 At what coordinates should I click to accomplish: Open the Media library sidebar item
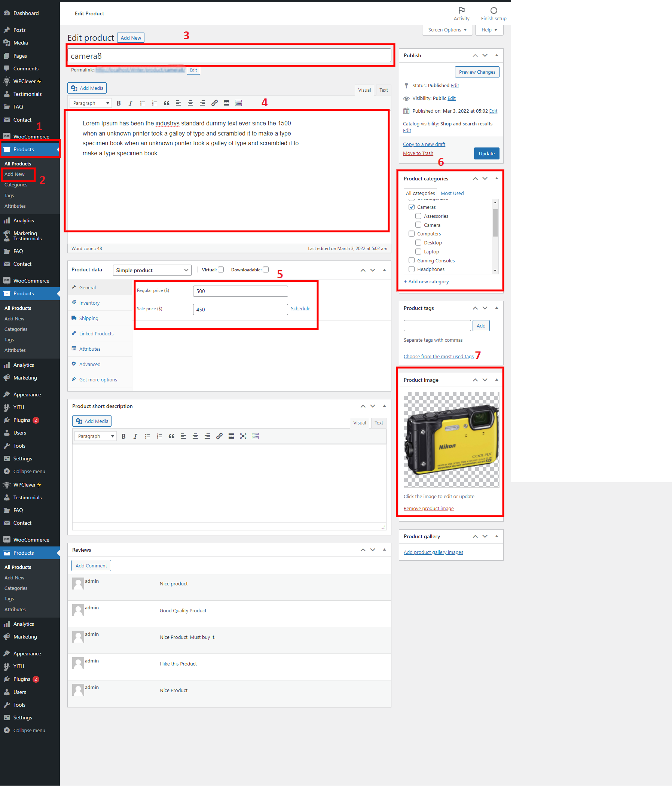click(x=21, y=43)
